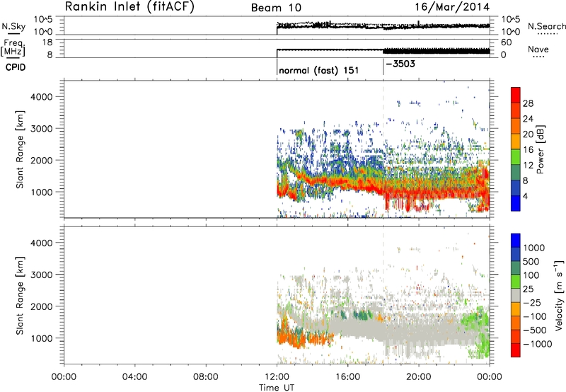The image size is (566, 392).
Task: Click the -25 label on Velocity colorbar
Action: 532,303
